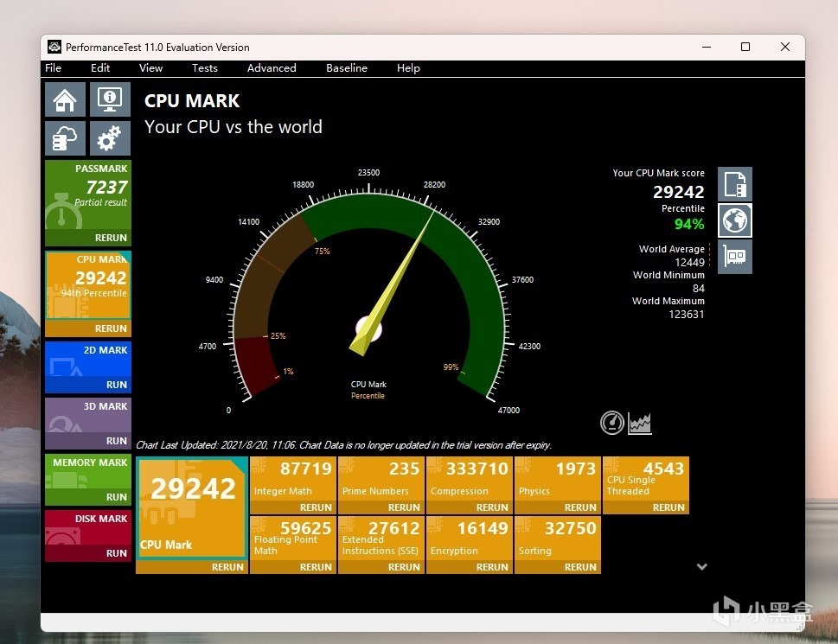Click the Floating Point Math 59625 score
The image size is (838, 644).
306,528
